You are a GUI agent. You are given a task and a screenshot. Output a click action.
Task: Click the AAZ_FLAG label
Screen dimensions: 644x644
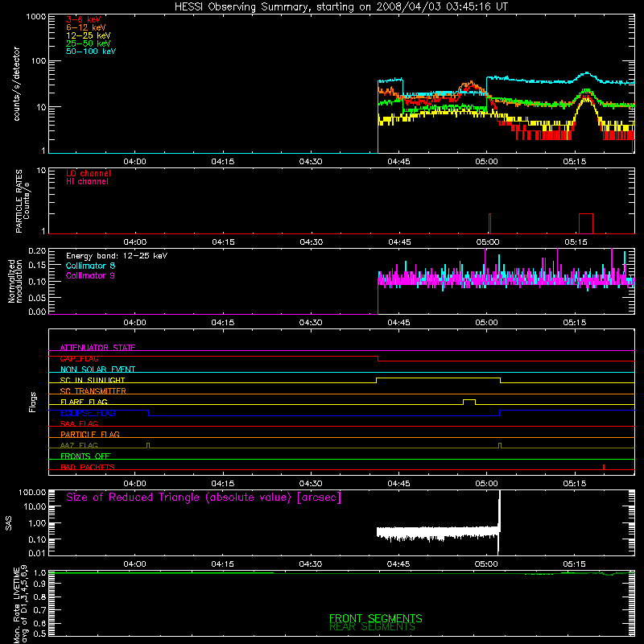point(79,445)
